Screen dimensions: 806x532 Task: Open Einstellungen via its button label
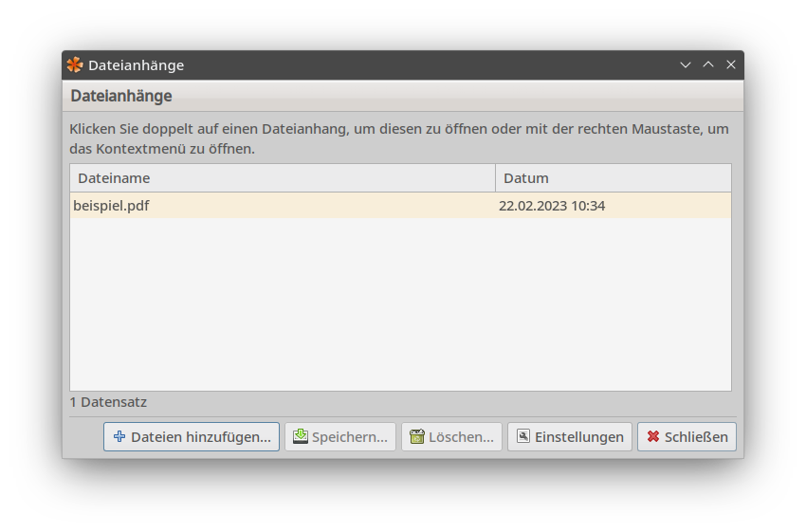tap(579, 437)
